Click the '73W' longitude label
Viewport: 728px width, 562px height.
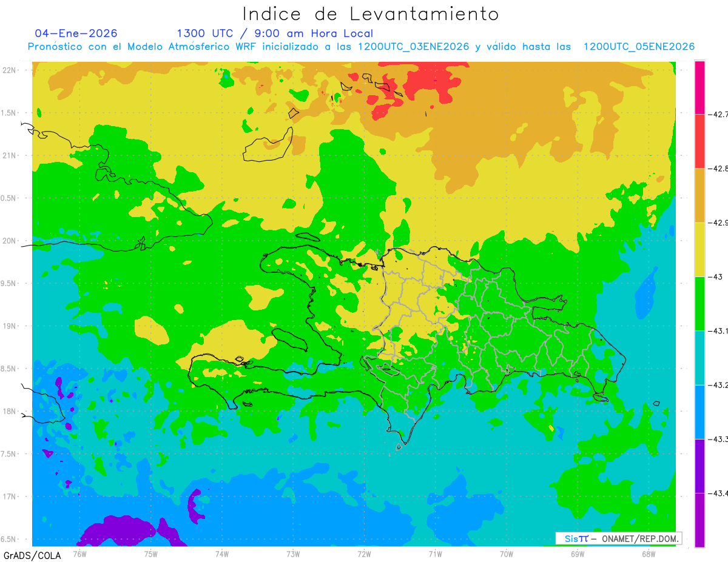(x=293, y=554)
